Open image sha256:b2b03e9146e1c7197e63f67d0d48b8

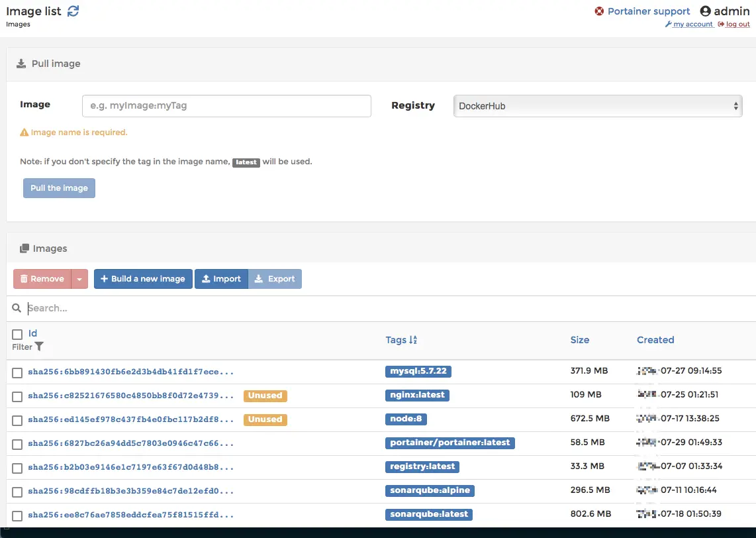(130, 468)
